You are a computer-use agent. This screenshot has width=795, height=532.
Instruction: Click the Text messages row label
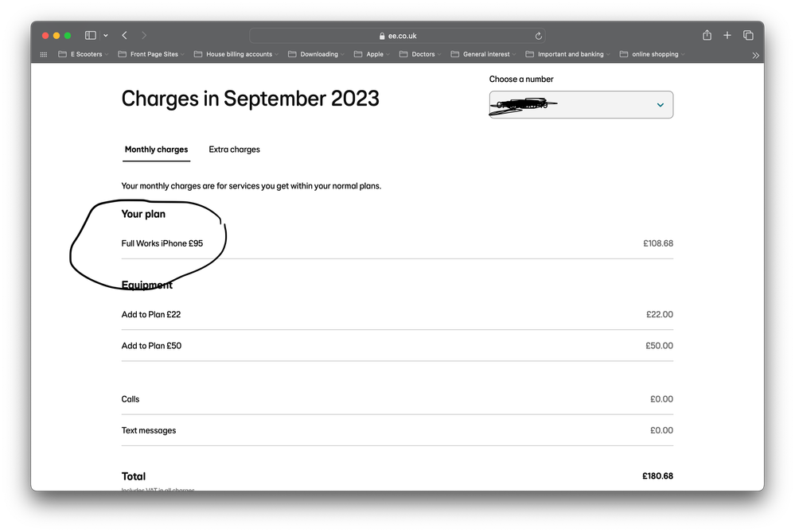click(x=149, y=431)
